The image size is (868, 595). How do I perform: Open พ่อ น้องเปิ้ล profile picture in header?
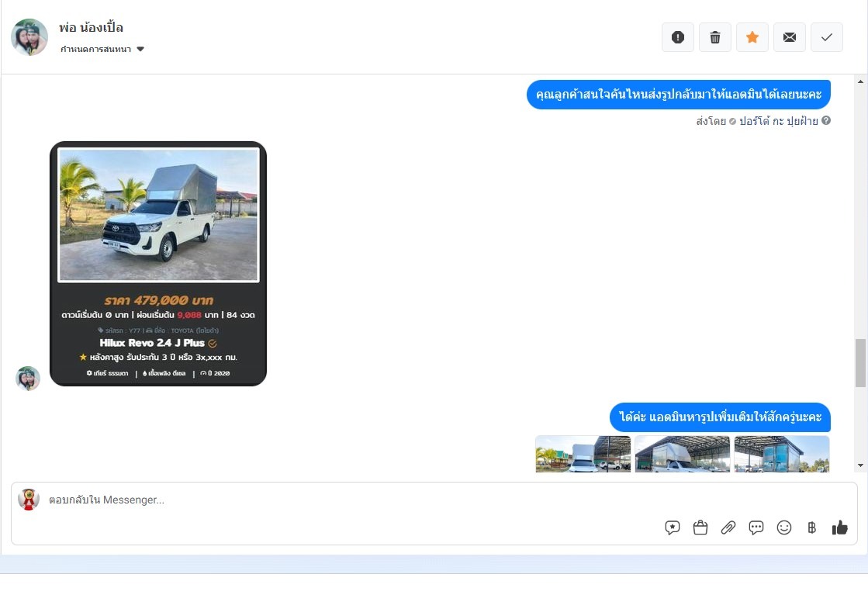click(x=29, y=37)
